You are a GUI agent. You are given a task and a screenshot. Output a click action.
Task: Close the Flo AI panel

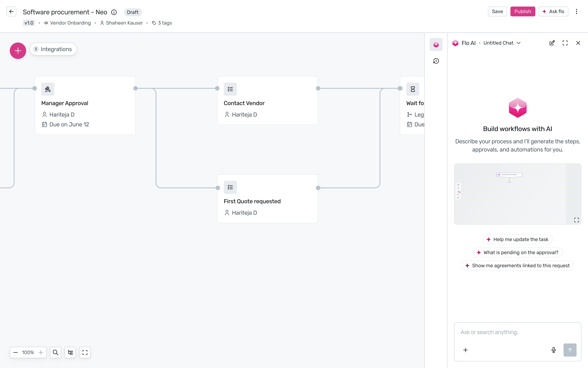(x=578, y=43)
